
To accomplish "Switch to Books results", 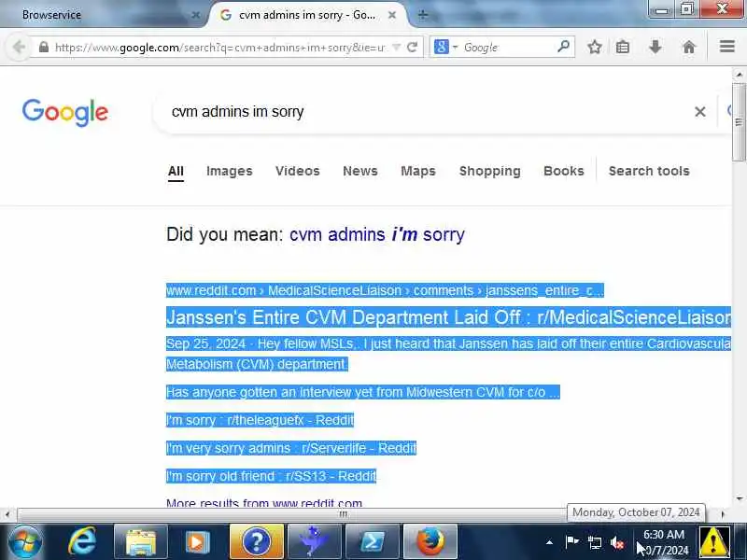I will (564, 171).
